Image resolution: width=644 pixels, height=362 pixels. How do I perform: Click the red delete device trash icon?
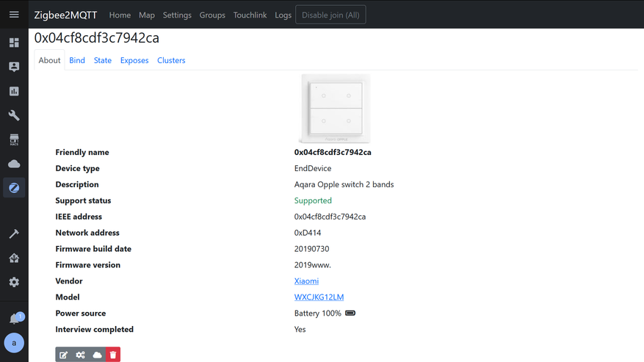click(x=113, y=355)
